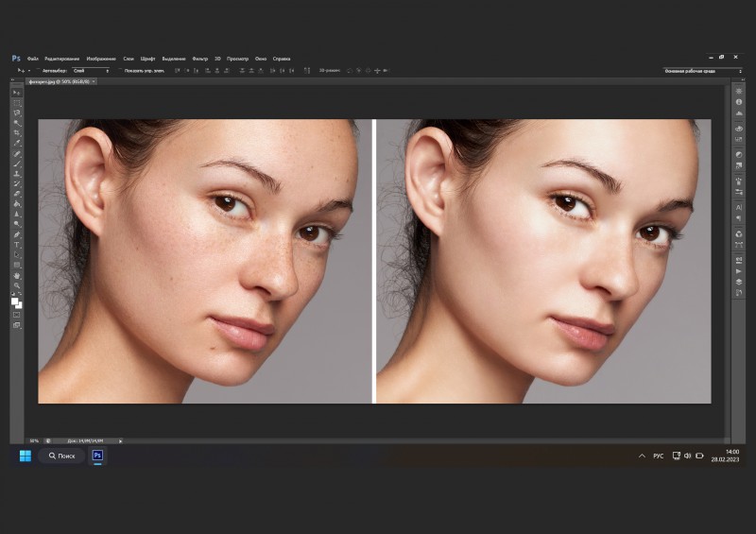Open the Actions panel play icon
This screenshot has height=534, width=756.
(739, 271)
